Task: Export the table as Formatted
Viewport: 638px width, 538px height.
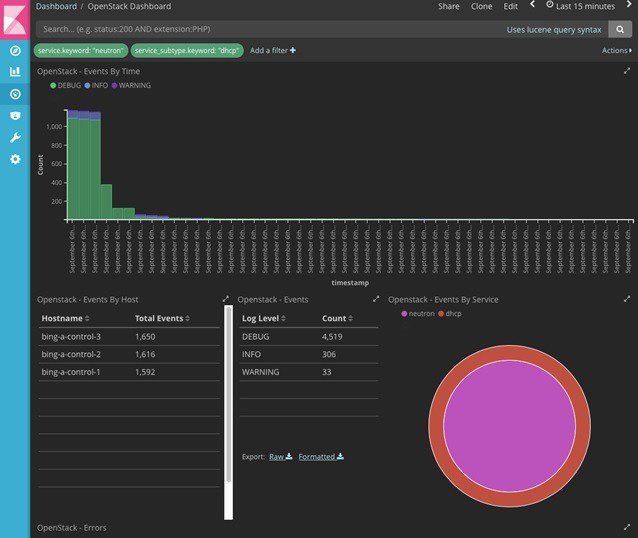Action: [x=321, y=457]
